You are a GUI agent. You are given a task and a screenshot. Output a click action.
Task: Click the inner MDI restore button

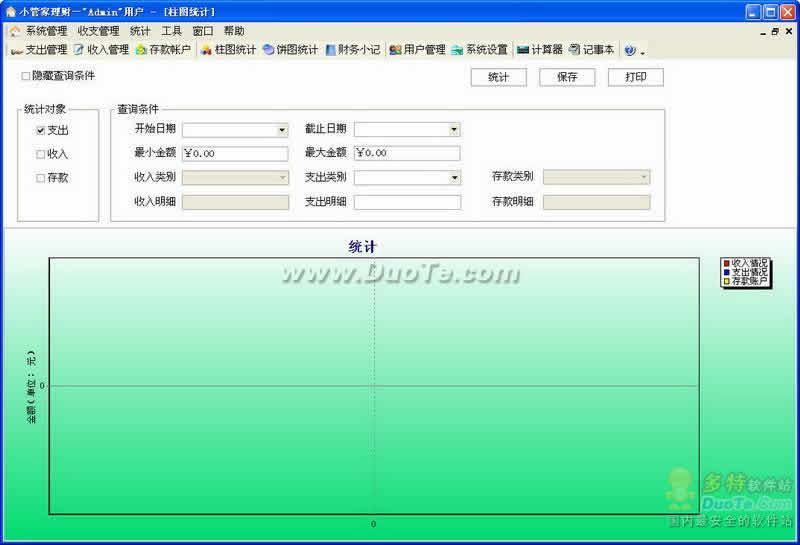click(x=776, y=32)
